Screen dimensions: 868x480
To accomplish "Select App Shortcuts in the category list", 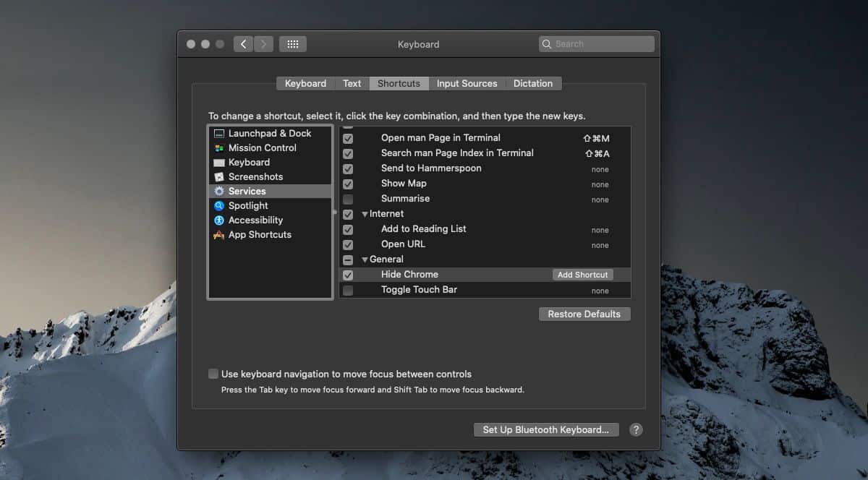I will coord(270,235).
